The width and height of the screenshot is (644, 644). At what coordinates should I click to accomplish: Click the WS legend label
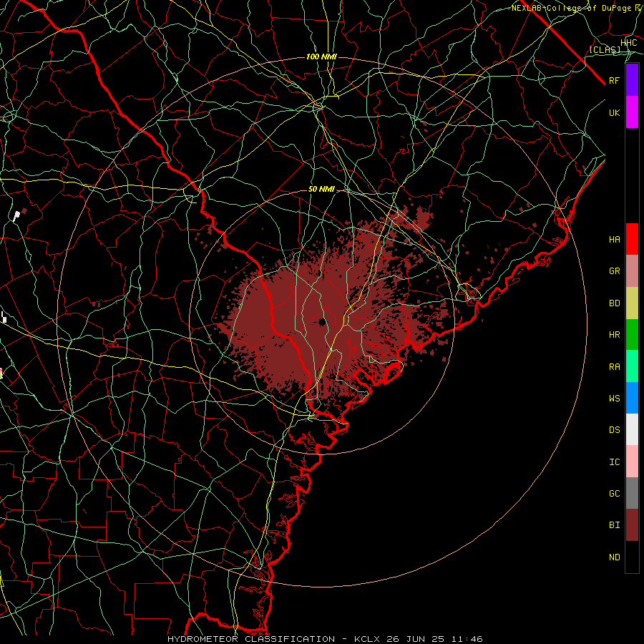(614, 398)
